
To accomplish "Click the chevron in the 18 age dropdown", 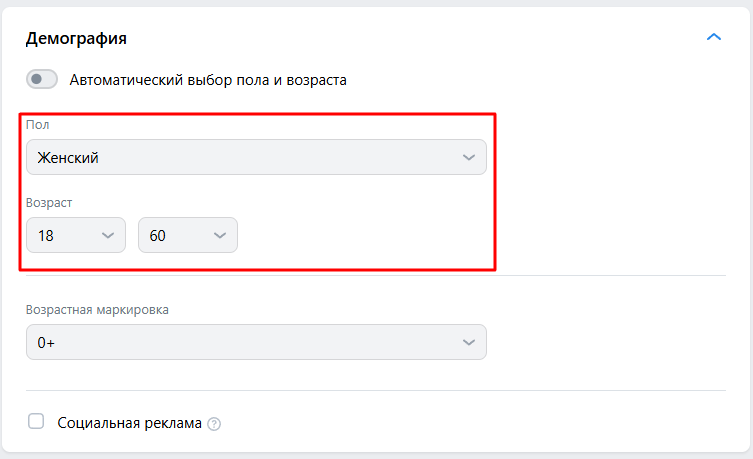I will point(108,235).
